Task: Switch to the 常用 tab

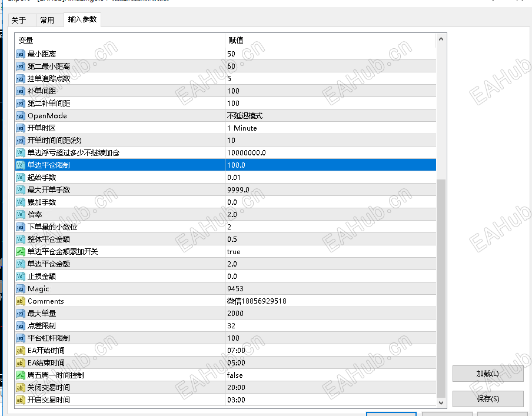Action: [47, 20]
